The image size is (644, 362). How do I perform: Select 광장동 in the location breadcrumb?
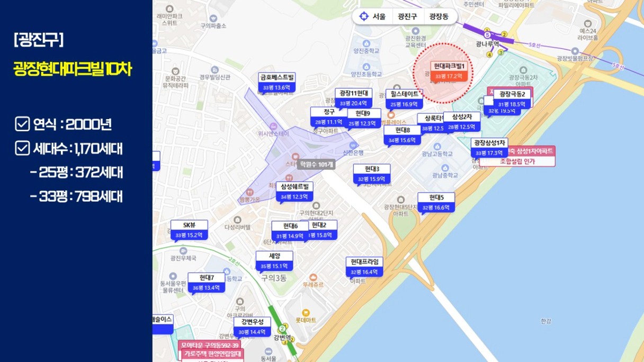[439, 16]
